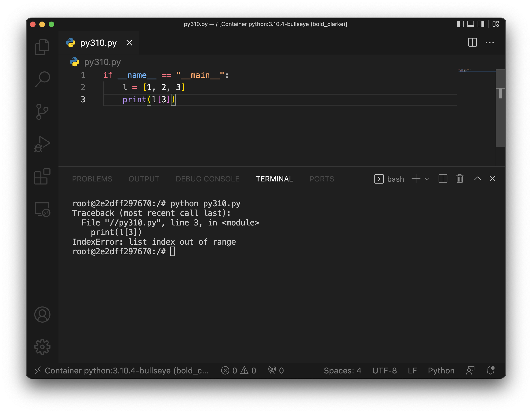Open the Extensions view
Image resolution: width=532 pixels, height=413 pixels.
click(x=42, y=176)
